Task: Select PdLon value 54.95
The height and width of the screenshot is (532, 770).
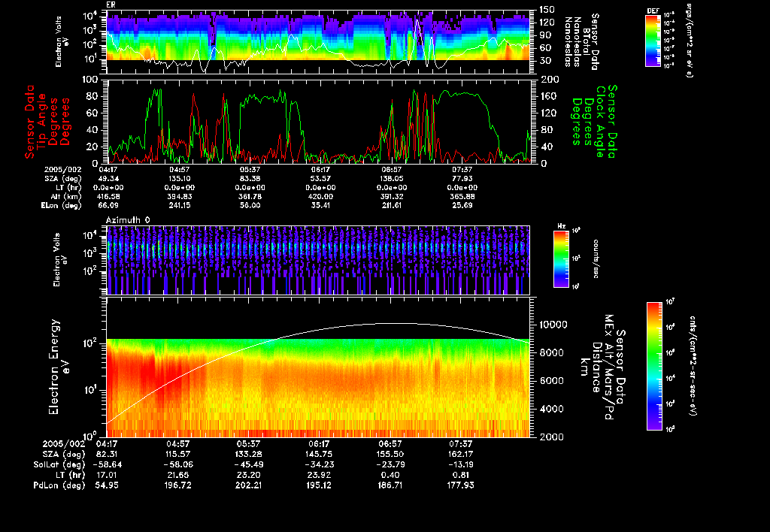Action: (x=107, y=485)
